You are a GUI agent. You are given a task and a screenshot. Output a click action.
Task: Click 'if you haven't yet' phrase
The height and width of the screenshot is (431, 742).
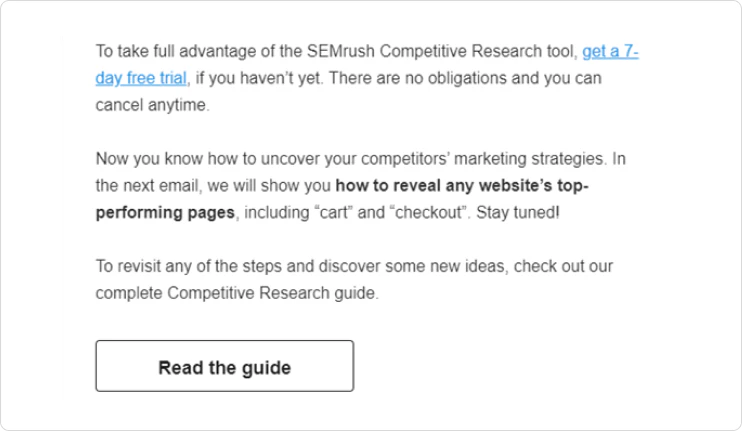coord(257,78)
